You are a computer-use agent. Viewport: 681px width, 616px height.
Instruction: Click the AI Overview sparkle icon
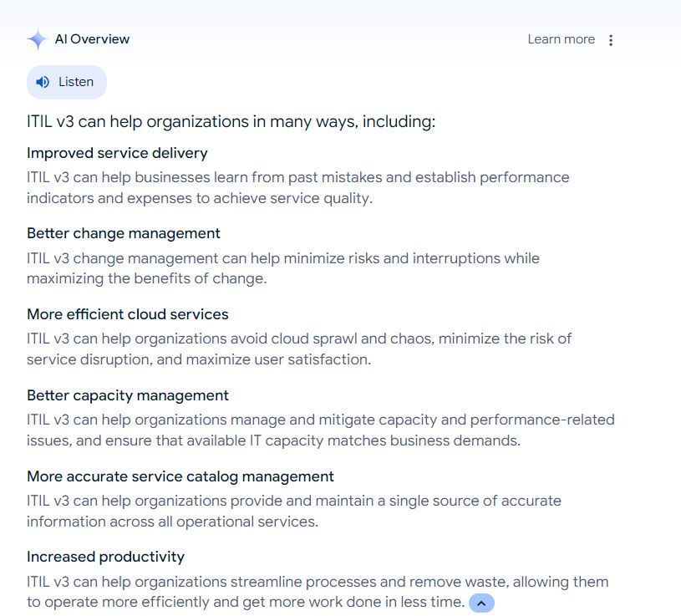[37, 39]
